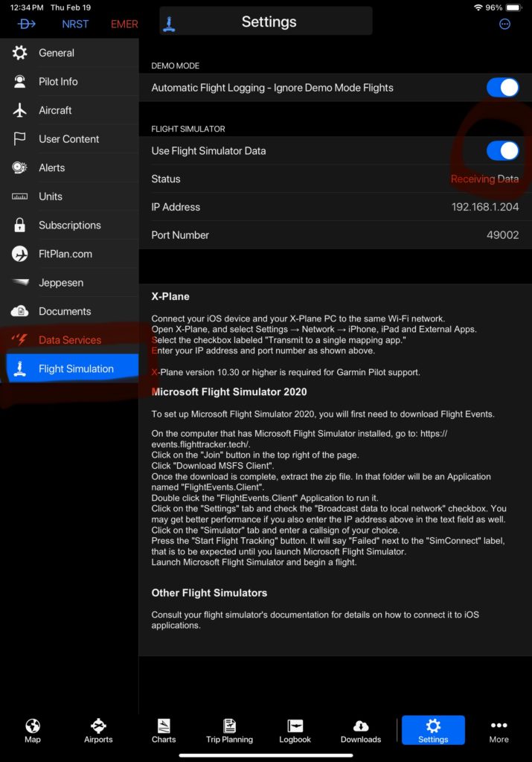Disable Automatic Flight Logging toggle

502,88
